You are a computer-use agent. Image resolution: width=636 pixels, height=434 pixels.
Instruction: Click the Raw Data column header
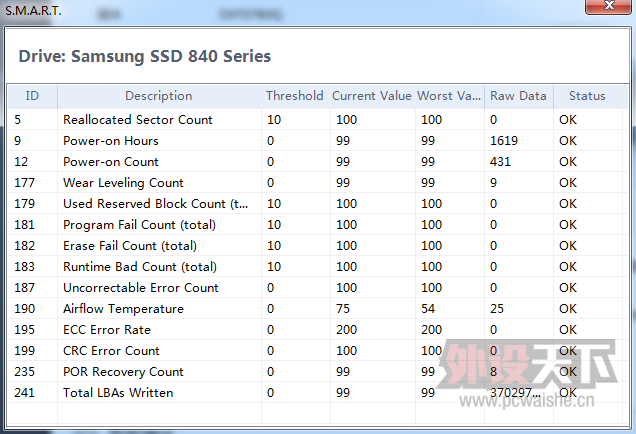518,96
